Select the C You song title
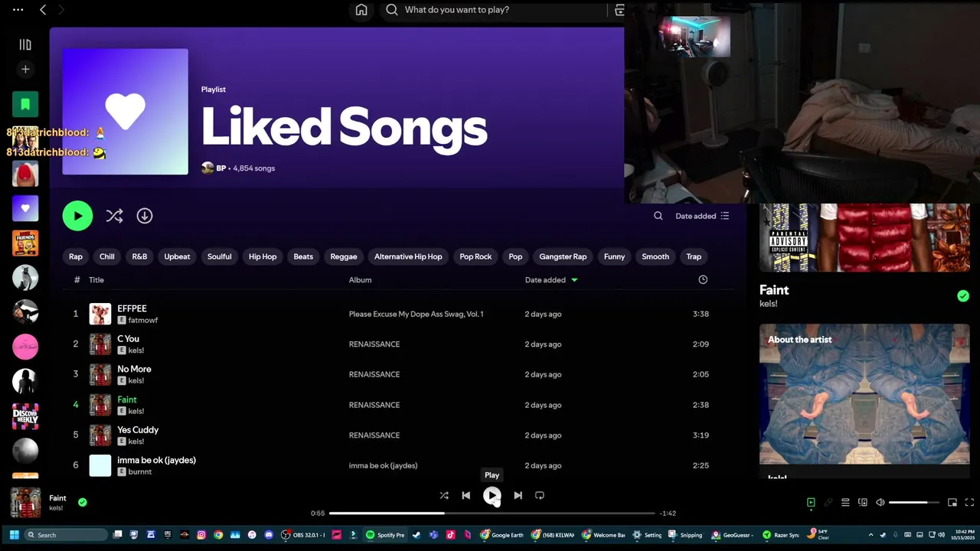This screenshot has width=980, height=551. coord(128,339)
